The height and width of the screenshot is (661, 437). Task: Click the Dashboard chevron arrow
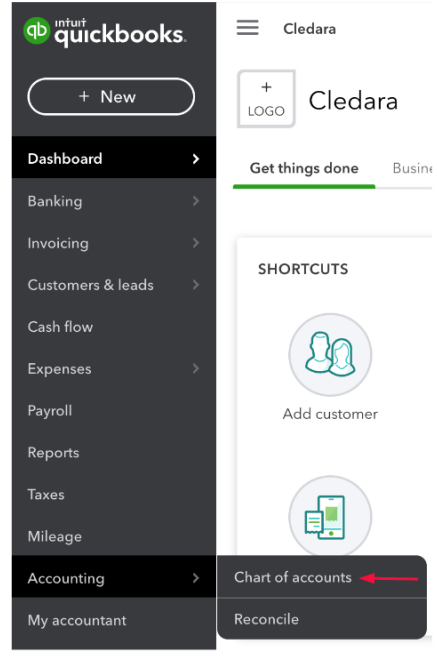point(196,159)
